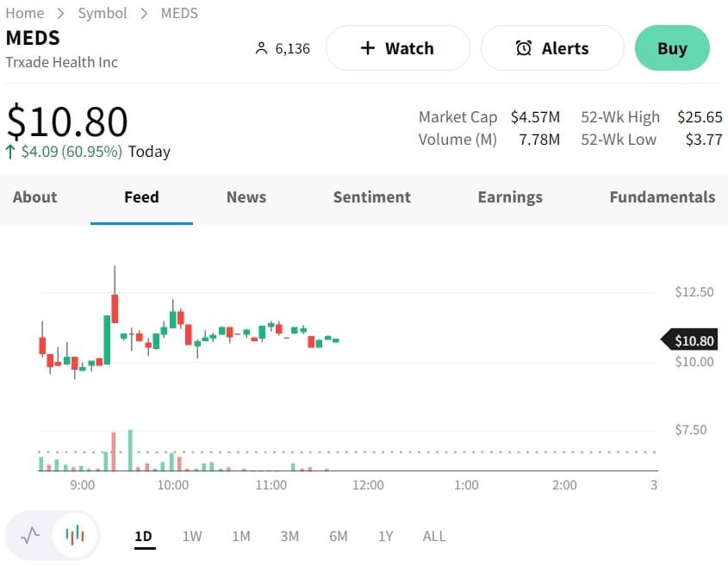The width and height of the screenshot is (728, 567).
Task: Select the 1M chart range
Action: pyautogui.click(x=241, y=536)
